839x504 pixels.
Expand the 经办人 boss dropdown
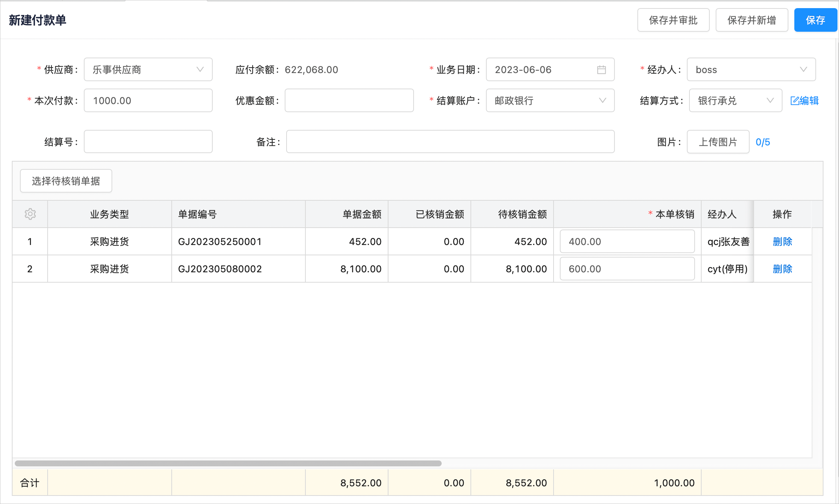point(751,69)
